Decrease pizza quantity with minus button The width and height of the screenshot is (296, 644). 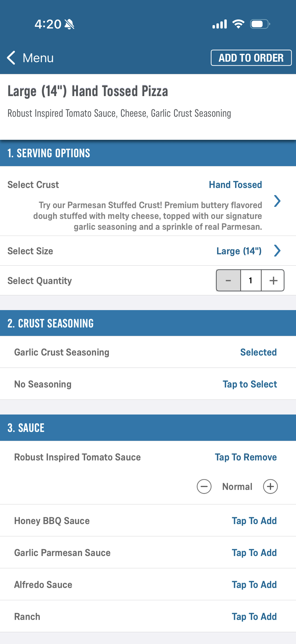click(x=228, y=280)
